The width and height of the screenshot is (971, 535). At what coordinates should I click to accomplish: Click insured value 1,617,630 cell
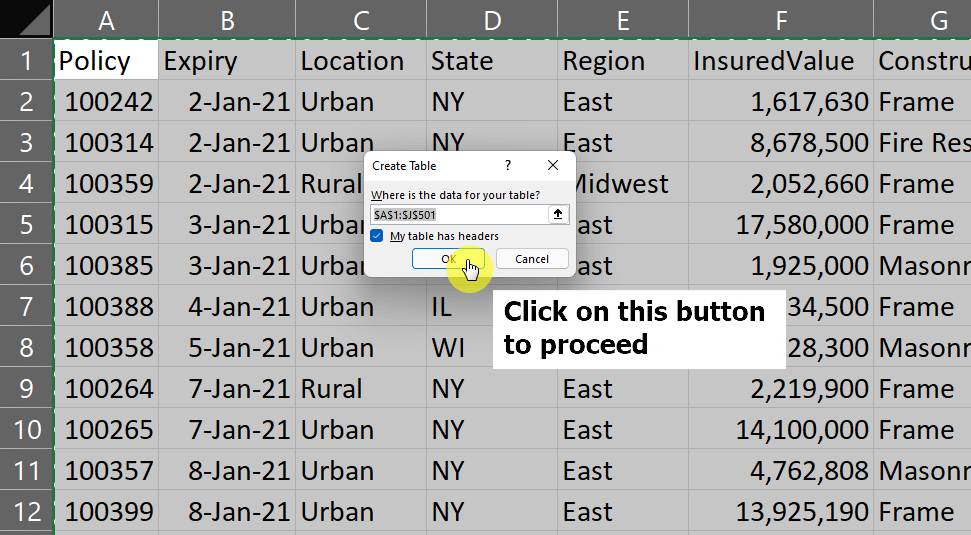click(x=781, y=101)
